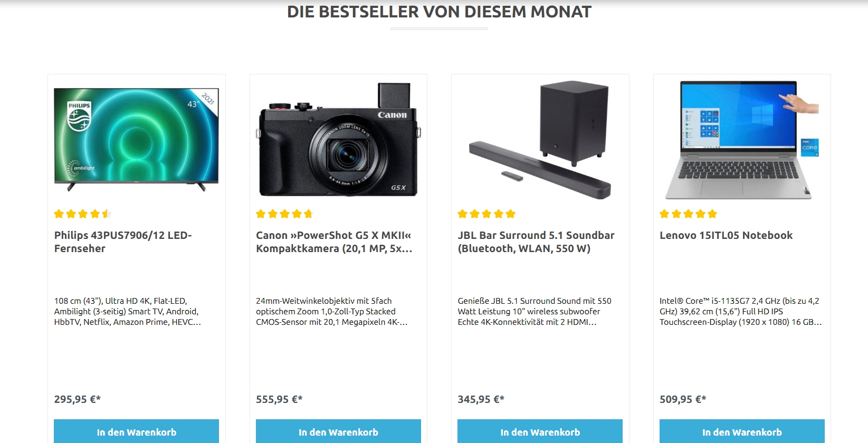Open JBL Bar Surround 5.1 Soundbar title

coord(536,242)
